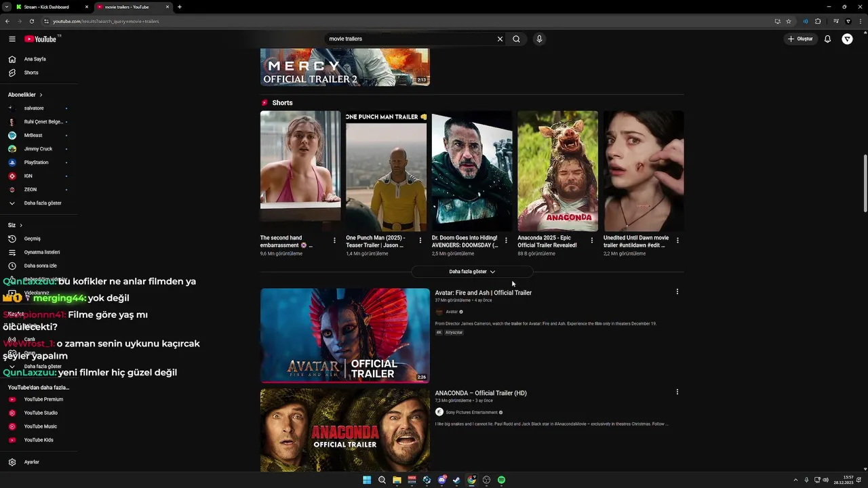This screenshot has width=868, height=488.
Task: Go to the YouTube home logo
Action: 41,39
